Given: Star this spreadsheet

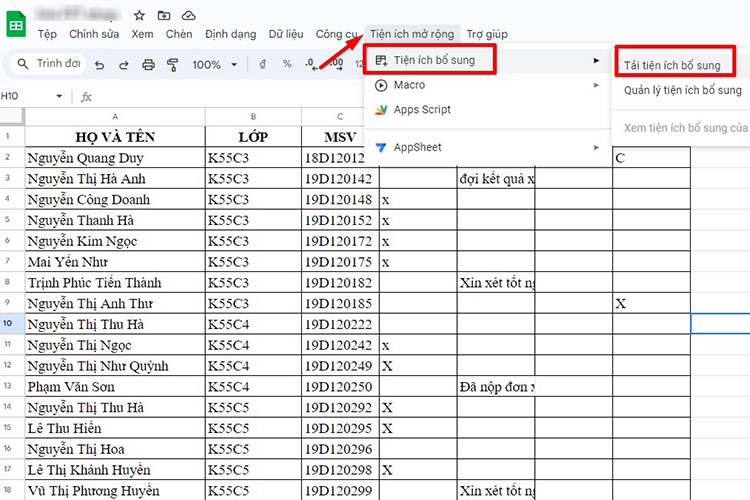Looking at the screenshot, I should click(x=139, y=16).
